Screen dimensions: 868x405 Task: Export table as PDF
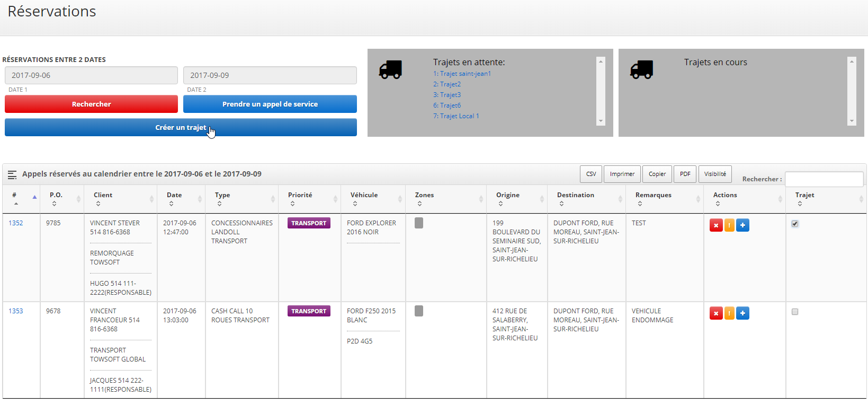[685, 174]
